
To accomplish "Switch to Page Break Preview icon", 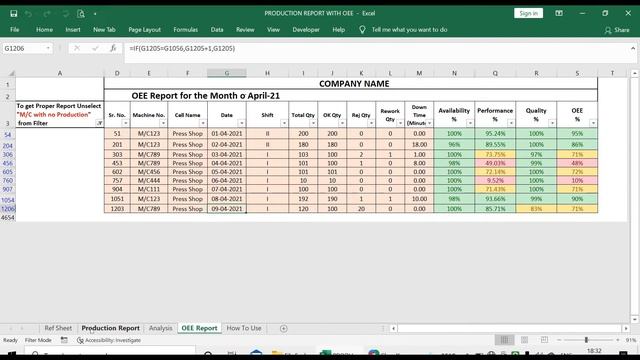I will 544,340.
